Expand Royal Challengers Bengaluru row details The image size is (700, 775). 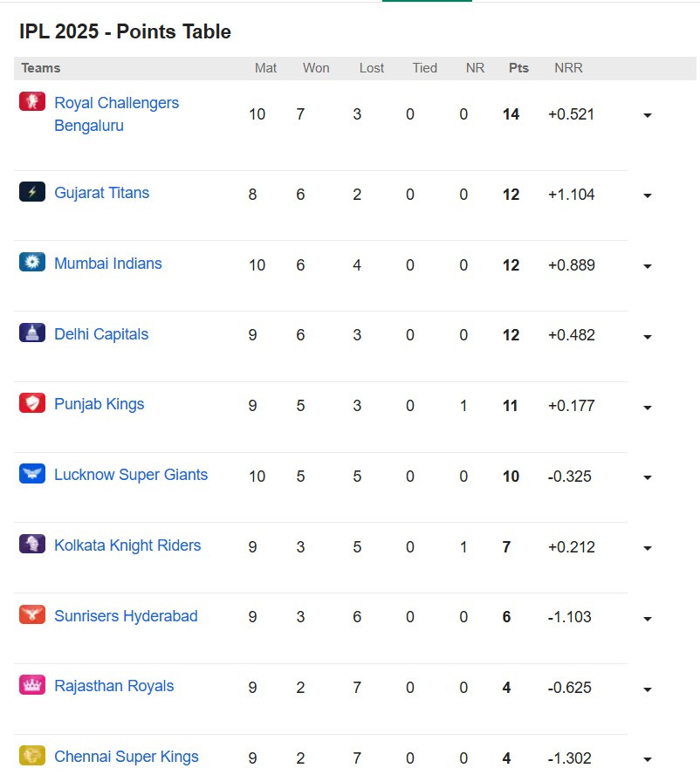pyautogui.click(x=648, y=116)
